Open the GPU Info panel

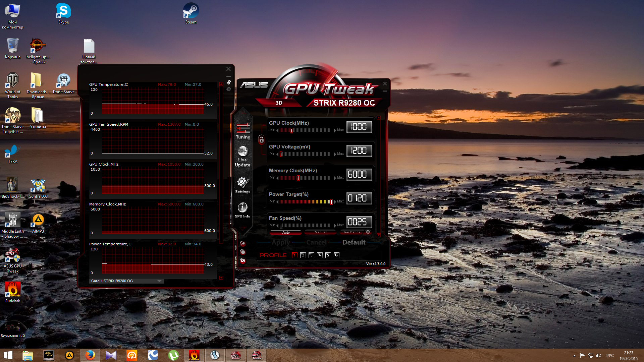click(x=243, y=210)
